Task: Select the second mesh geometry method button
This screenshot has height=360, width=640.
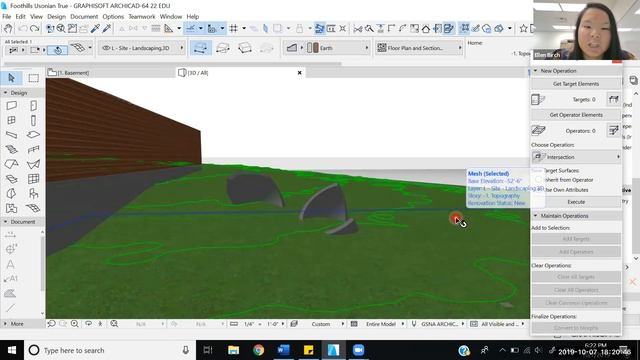Action: click(x=222, y=48)
